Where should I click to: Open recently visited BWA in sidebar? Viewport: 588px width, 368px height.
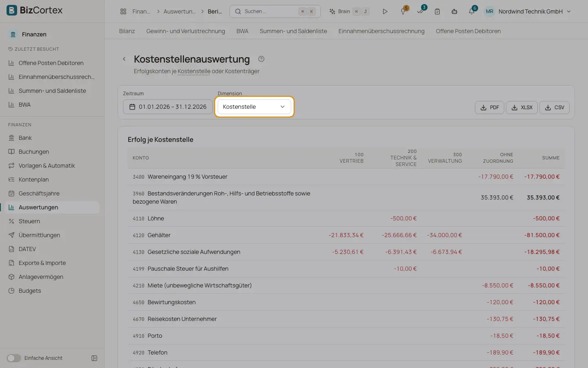coord(52,105)
